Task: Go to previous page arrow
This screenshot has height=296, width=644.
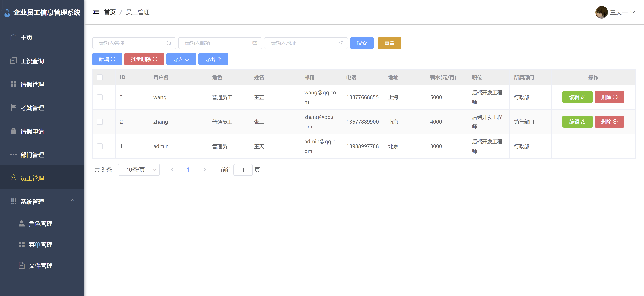Action: click(x=172, y=170)
